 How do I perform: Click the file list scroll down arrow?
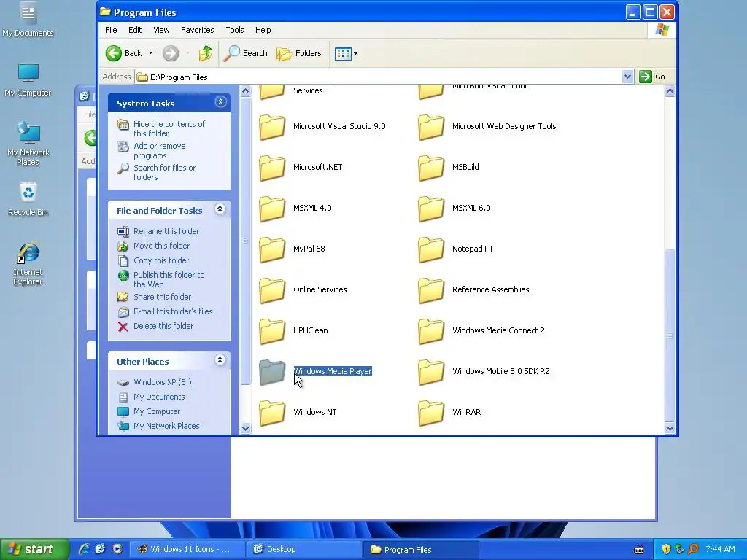point(670,428)
